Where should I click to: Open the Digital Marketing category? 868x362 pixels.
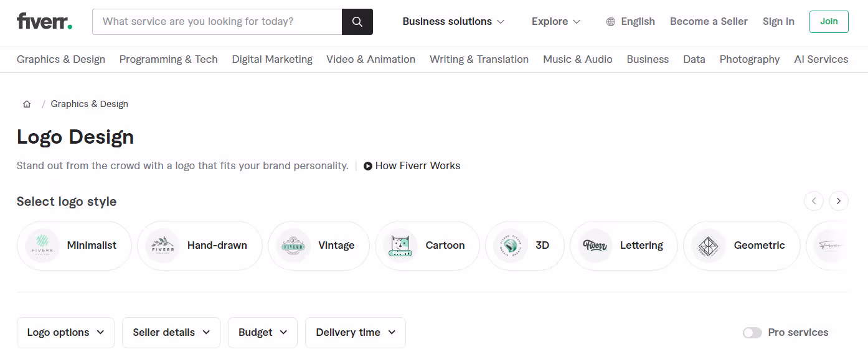tap(272, 60)
